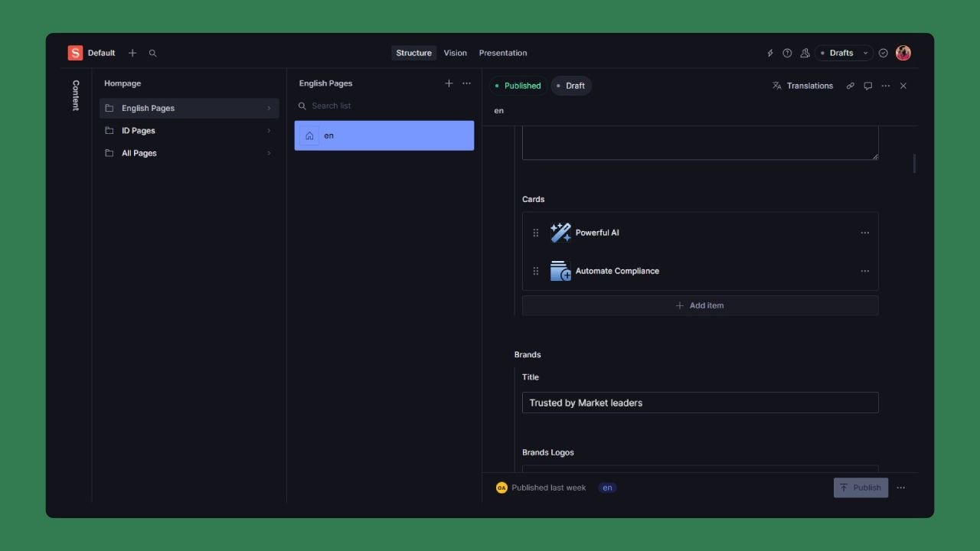The width and height of the screenshot is (980, 551).
Task: Open the help question mark icon
Action: (x=787, y=53)
